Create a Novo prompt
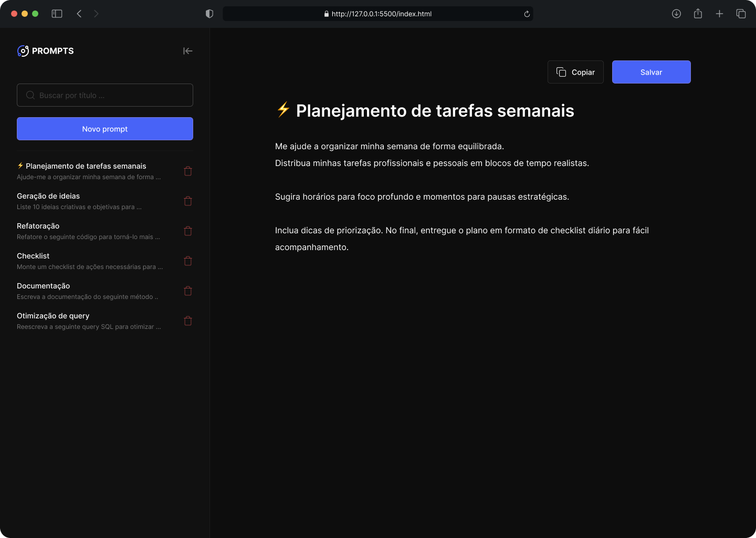The image size is (756, 538). tap(105, 129)
